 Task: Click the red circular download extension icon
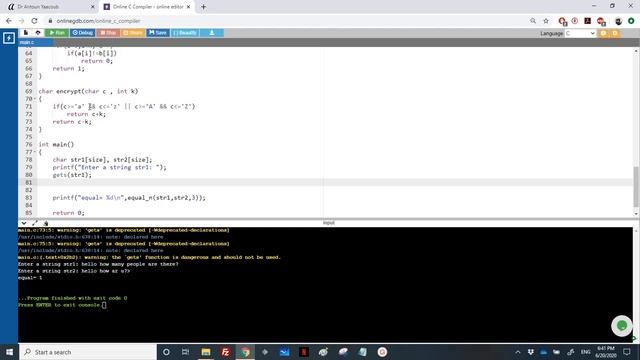click(x=575, y=21)
